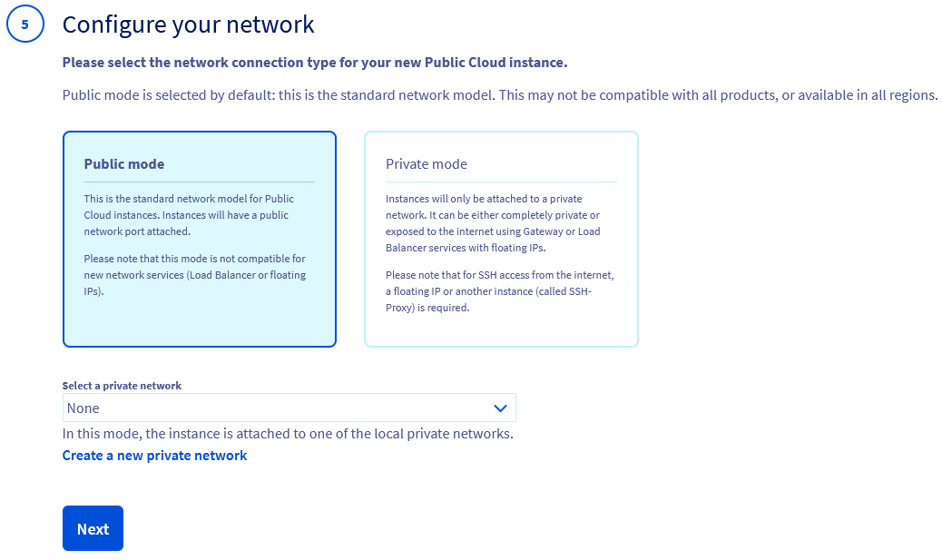Viewport: 942px width, 560px height.
Task: Click the Public mode card title
Action: 123,164
